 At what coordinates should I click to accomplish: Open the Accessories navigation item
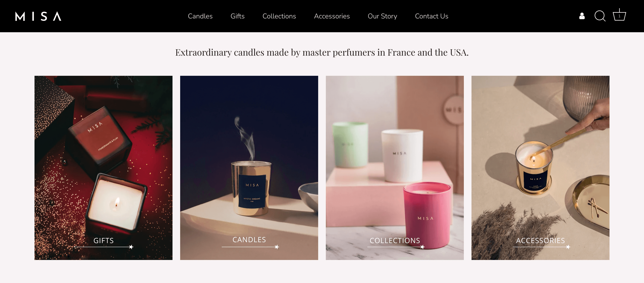tap(332, 16)
